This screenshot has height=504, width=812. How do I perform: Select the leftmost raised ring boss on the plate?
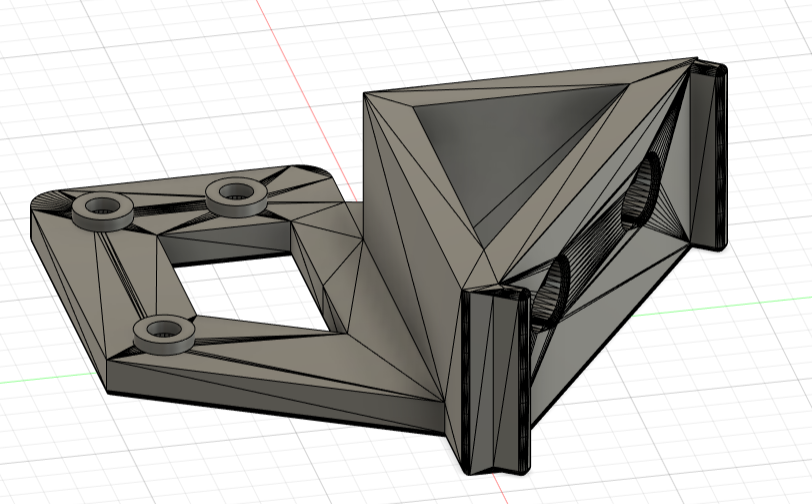pos(103,211)
